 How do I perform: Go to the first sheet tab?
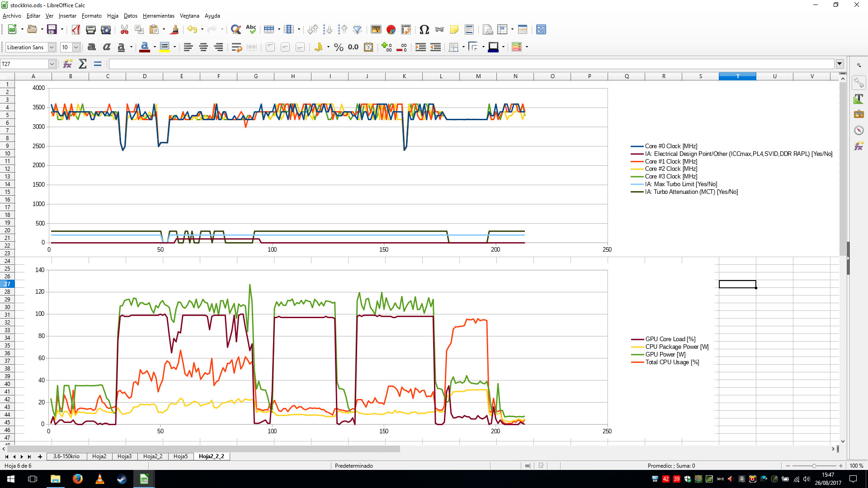pyautogui.click(x=6, y=456)
